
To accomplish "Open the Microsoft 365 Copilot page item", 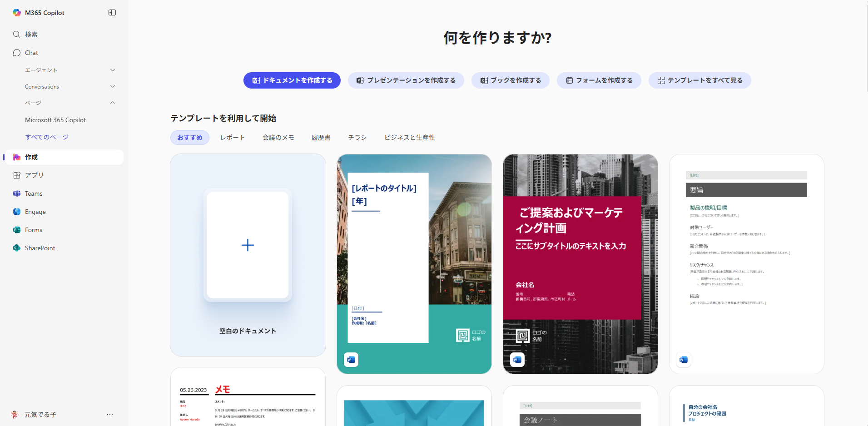I will click(55, 120).
